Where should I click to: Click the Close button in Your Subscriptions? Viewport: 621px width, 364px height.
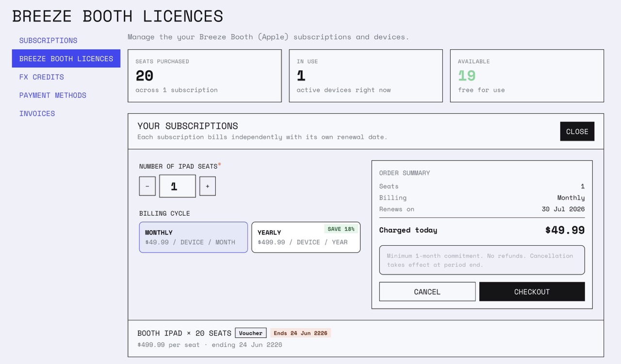tap(577, 131)
